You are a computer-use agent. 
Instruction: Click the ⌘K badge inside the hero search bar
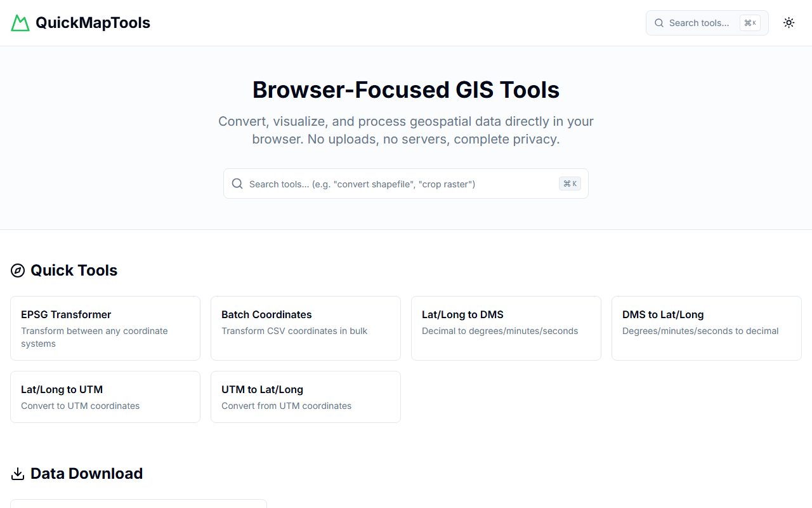pos(569,184)
